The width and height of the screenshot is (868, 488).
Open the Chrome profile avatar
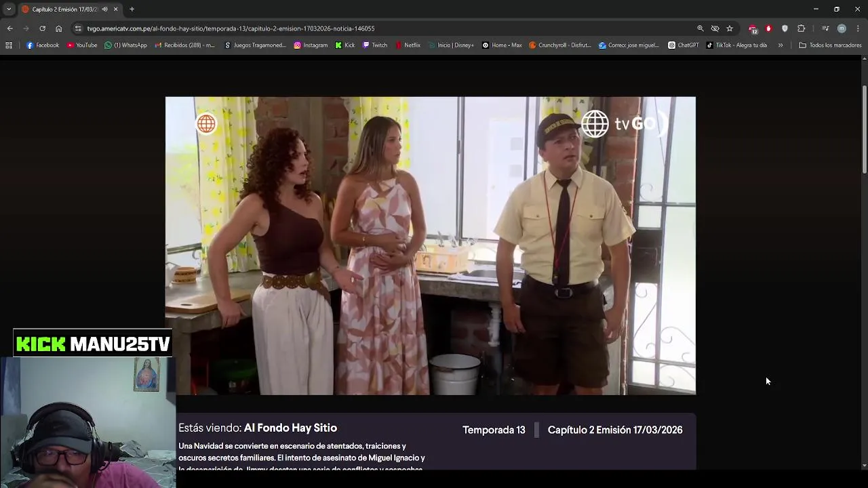click(x=842, y=28)
